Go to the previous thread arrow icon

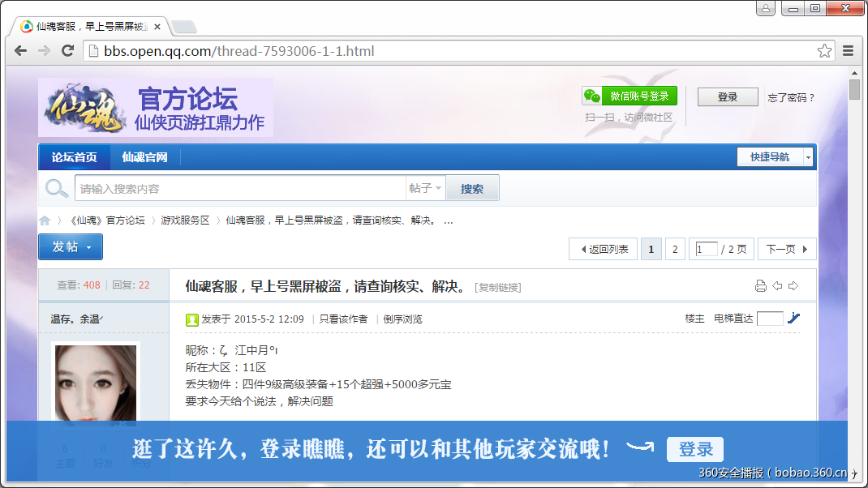tap(777, 285)
